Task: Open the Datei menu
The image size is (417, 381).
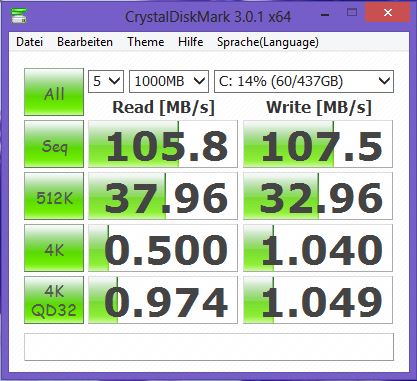Action: [29, 42]
